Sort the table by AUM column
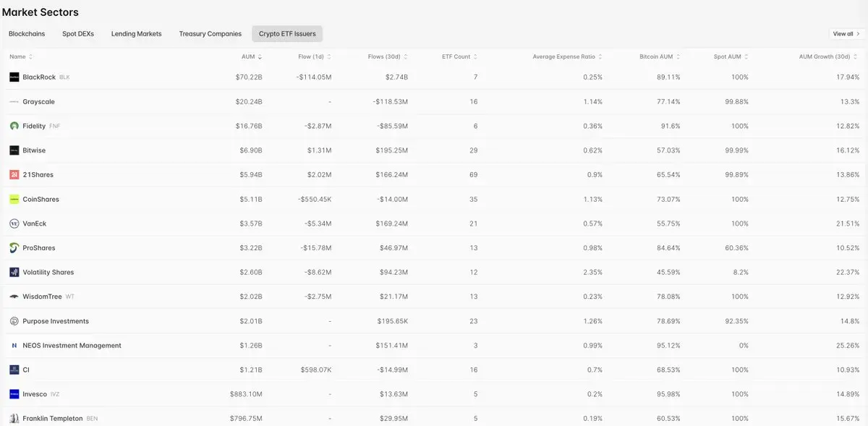 point(252,56)
